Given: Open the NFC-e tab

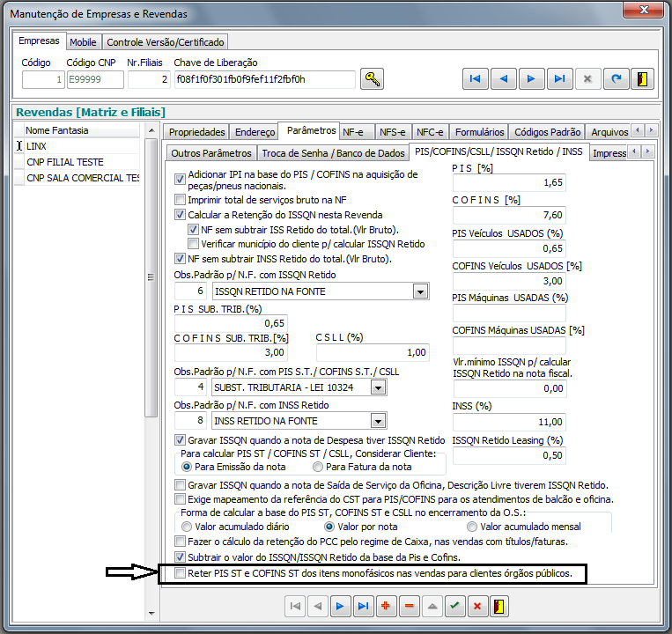Looking at the screenshot, I should pyautogui.click(x=430, y=132).
